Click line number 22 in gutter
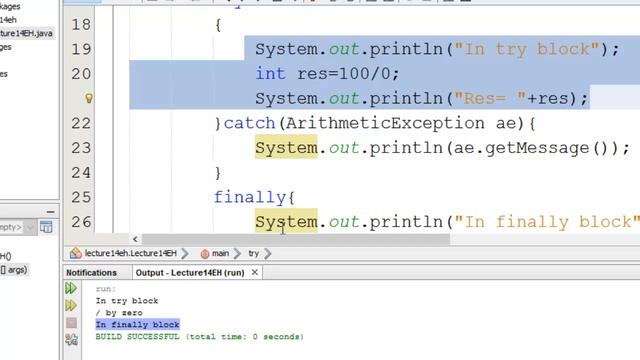 click(81, 123)
